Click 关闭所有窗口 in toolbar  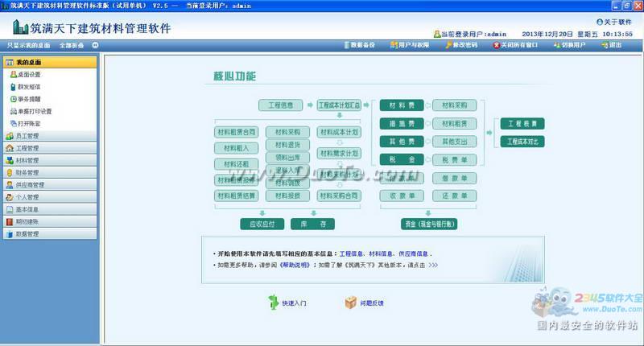coord(515,45)
